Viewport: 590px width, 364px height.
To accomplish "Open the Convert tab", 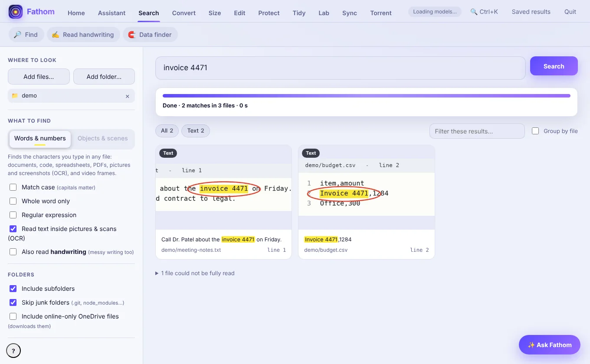I will pyautogui.click(x=184, y=13).
